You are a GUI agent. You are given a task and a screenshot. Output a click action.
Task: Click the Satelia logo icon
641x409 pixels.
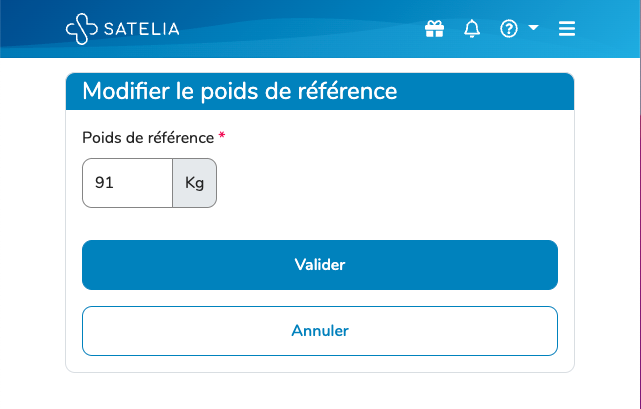tap(82, 29)
